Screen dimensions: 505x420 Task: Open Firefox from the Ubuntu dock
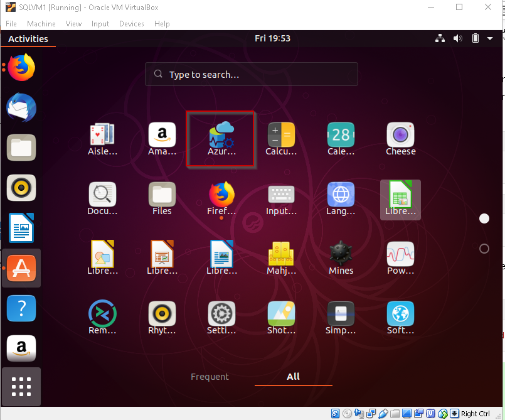21,67
